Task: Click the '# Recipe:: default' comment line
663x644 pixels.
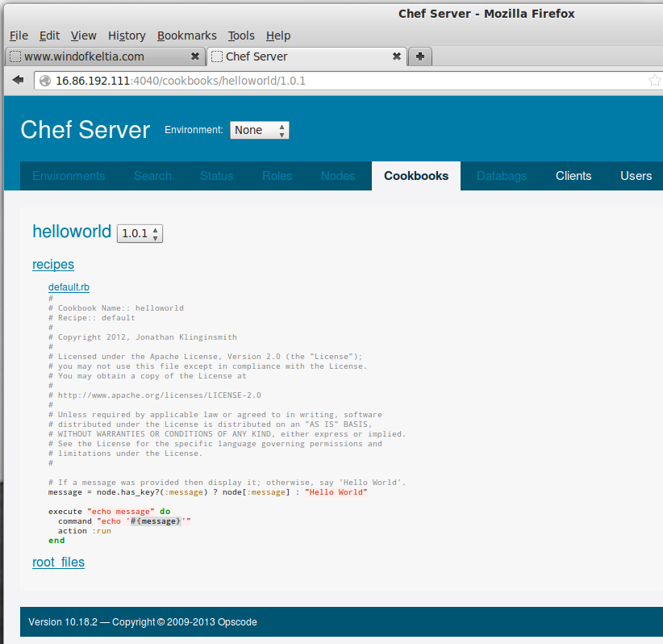Action: tap(92, 318)
